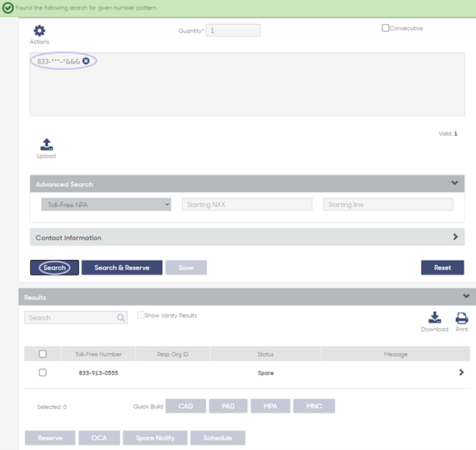The height and width of the screenshot is (450, 476).
Task: Click the magnifier in results search
Action: [x=121, y=318]
